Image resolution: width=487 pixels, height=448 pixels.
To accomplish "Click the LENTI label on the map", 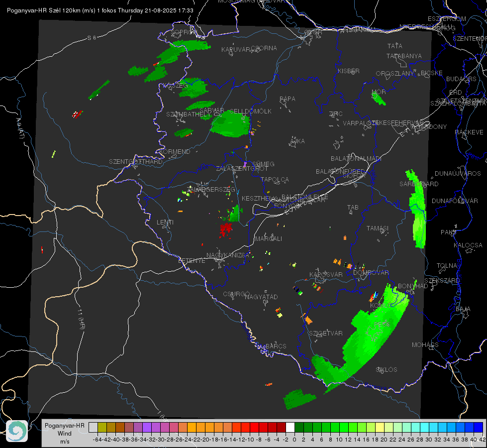I will (165, 223).
